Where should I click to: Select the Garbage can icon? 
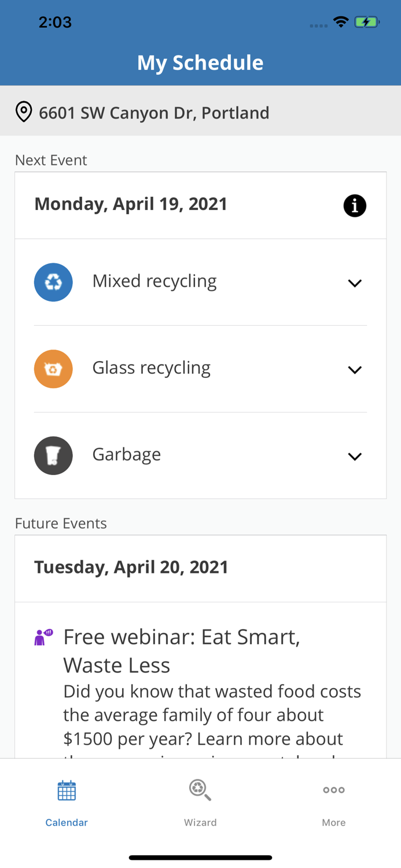53,455
